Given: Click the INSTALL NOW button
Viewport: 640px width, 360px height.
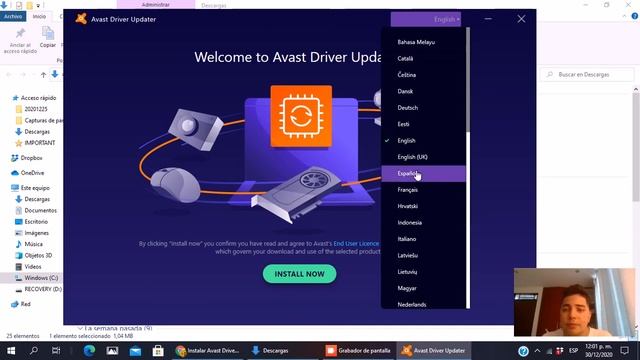Looking at the screenshot, I should (x=299, y=274).
